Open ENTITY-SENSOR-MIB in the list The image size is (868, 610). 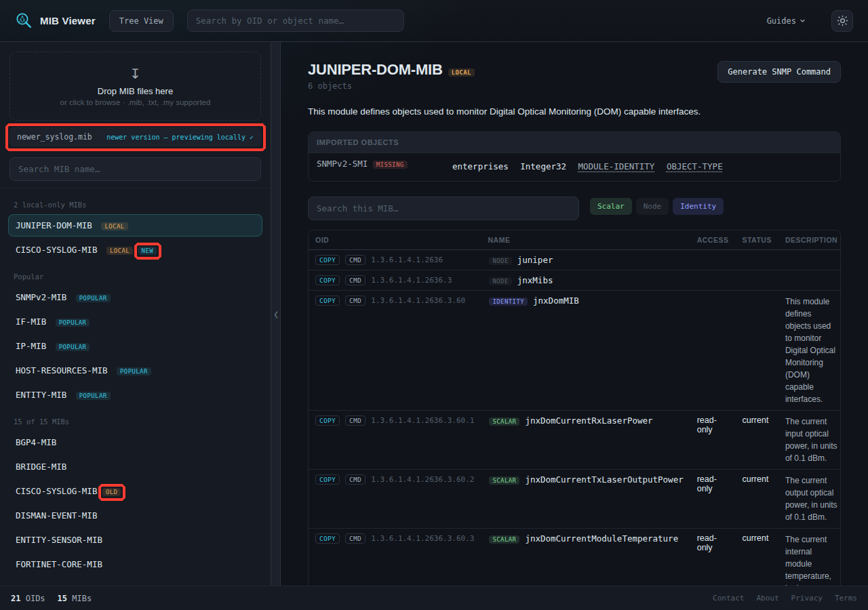click(x=135, y=540)
